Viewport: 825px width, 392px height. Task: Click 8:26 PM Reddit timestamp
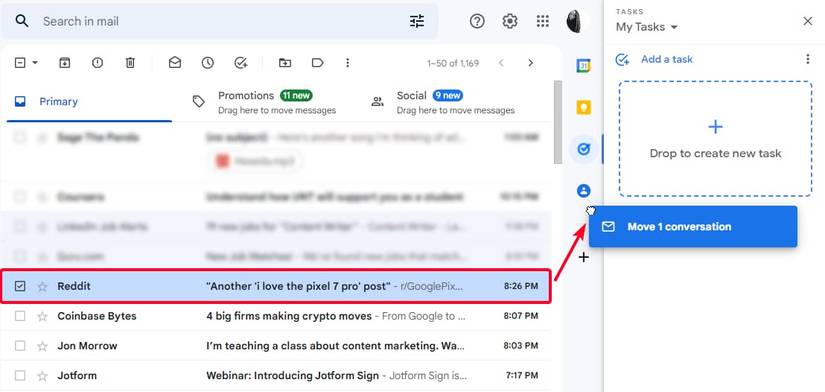[521, 286]
